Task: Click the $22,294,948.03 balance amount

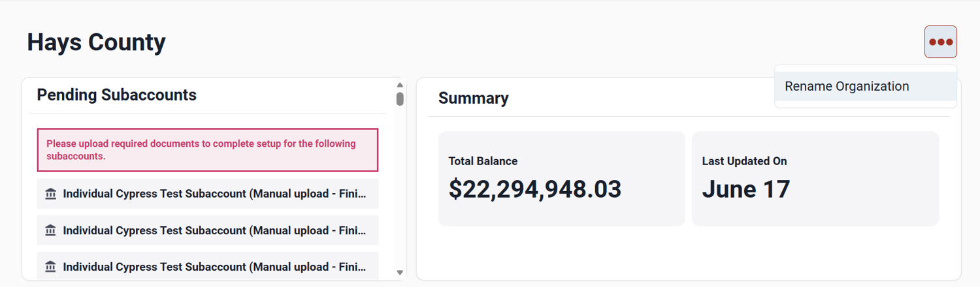Action: pos(534,189)
